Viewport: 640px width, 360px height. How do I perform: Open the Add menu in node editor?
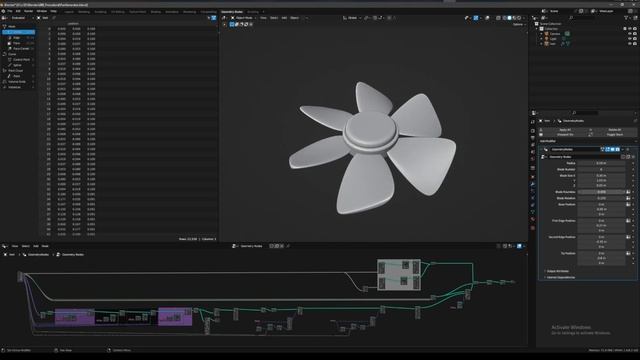[36, 246]
